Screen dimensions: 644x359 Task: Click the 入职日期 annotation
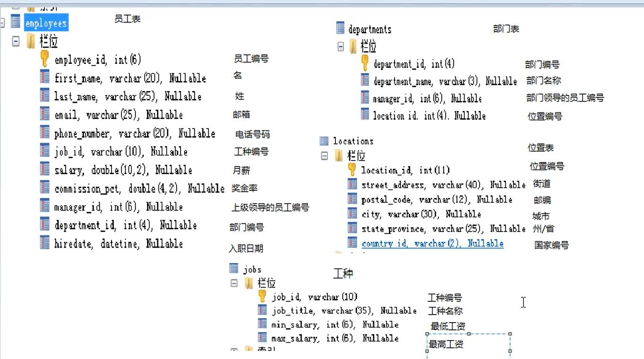coord(246,248)
